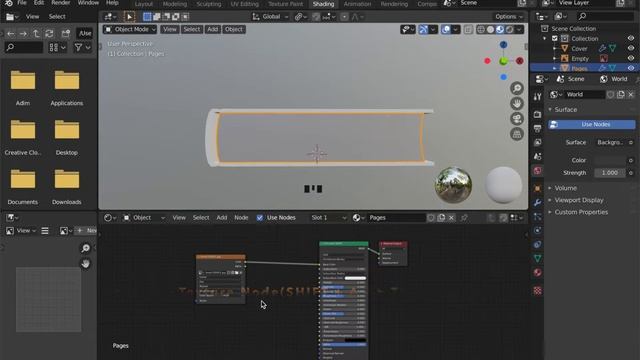This screenshot has height=360, width=640.
Task: Create new folder in file browser
Action: pyautogui.click(x=65, y=33)
